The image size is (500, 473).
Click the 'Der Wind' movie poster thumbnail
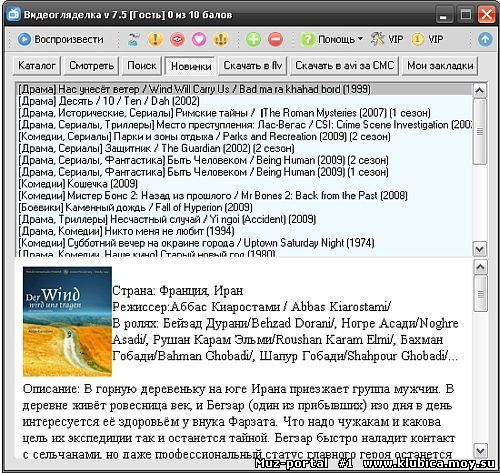67,321
